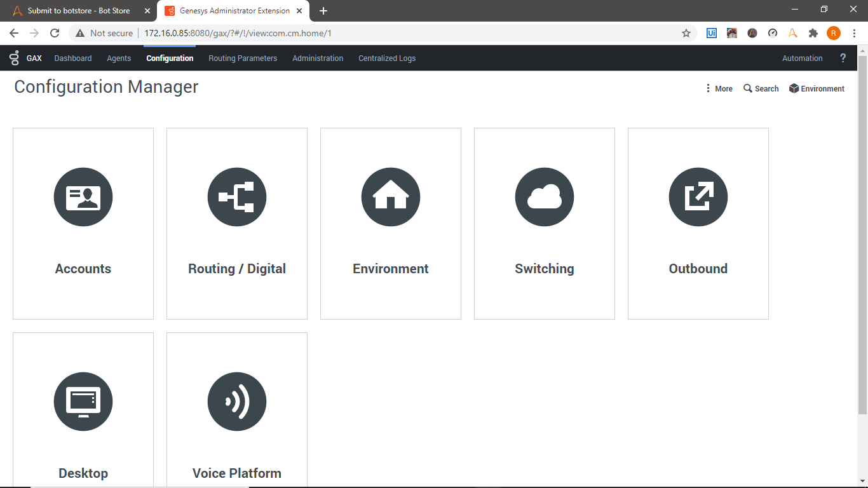Click the Outbound label

[x=698, y=269]
